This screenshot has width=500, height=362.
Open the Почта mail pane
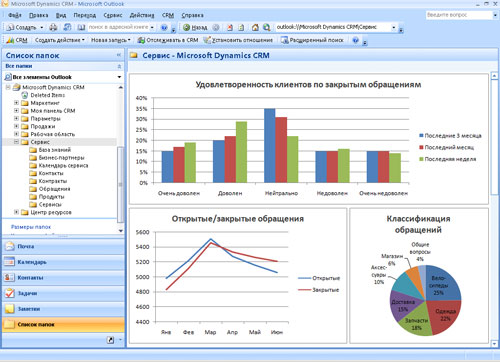(63, 246)
